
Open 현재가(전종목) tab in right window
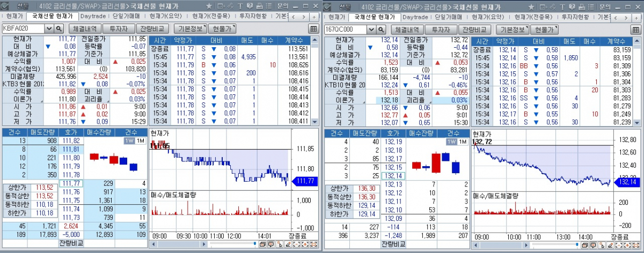point(533,16)
